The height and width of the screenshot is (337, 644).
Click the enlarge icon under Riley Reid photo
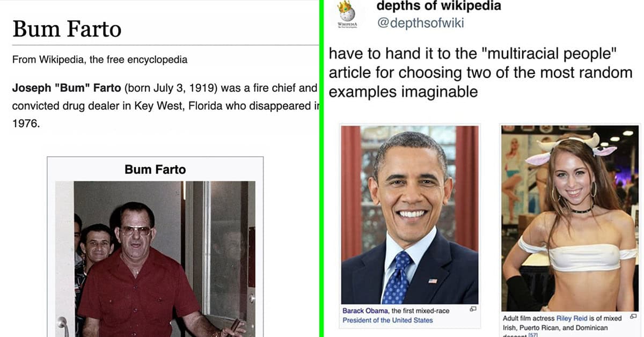pos(633,318)
